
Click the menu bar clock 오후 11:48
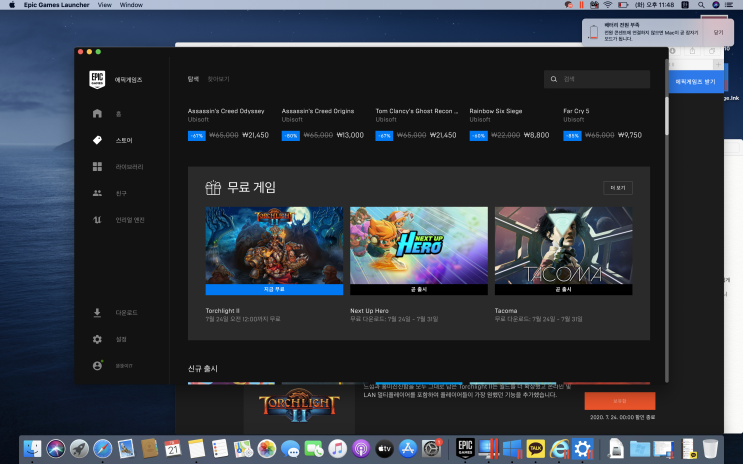[654, 5]
